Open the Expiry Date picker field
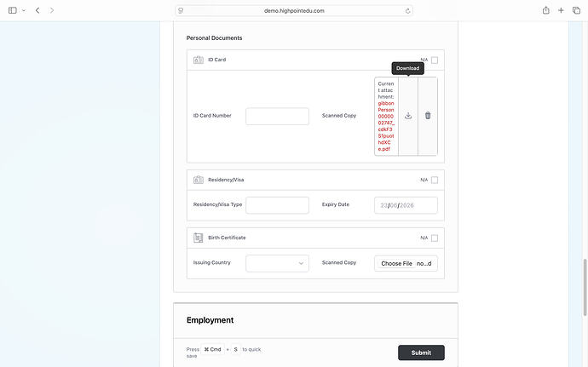The height and width of the screenshot is (367, 588). [x=406, y=205]
